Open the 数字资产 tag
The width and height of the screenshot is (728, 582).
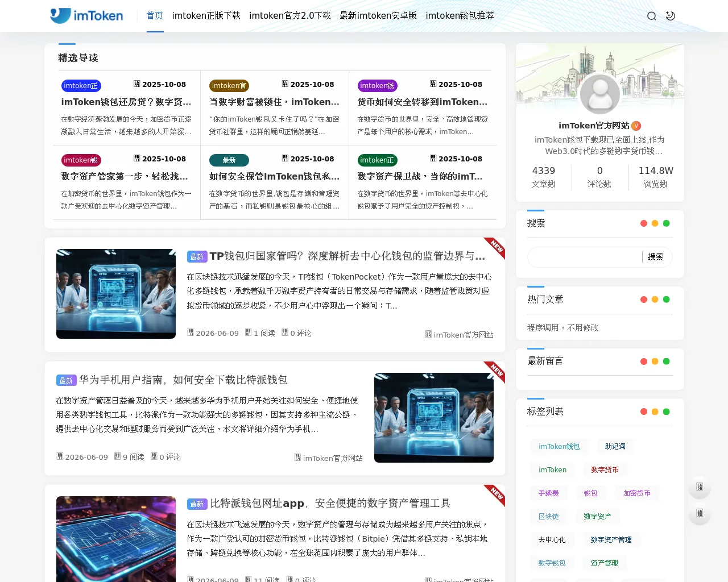[598, 517]
